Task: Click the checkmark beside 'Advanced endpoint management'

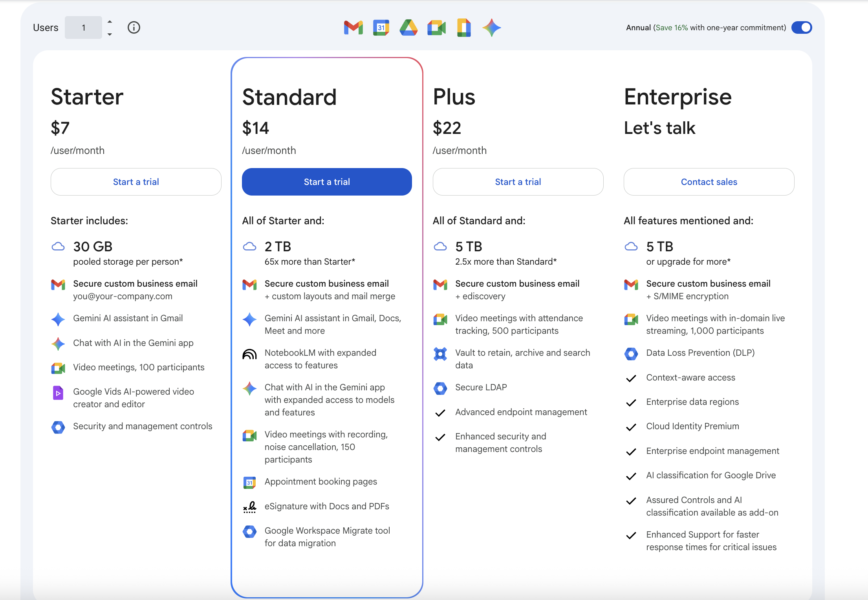Action: tap(440, 413)
